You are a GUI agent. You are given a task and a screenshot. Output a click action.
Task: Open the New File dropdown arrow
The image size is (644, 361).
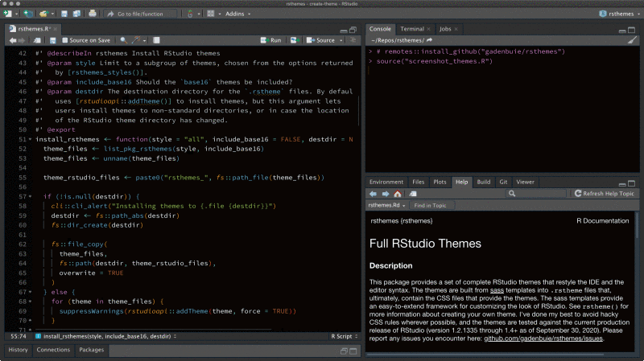(16, 14)
